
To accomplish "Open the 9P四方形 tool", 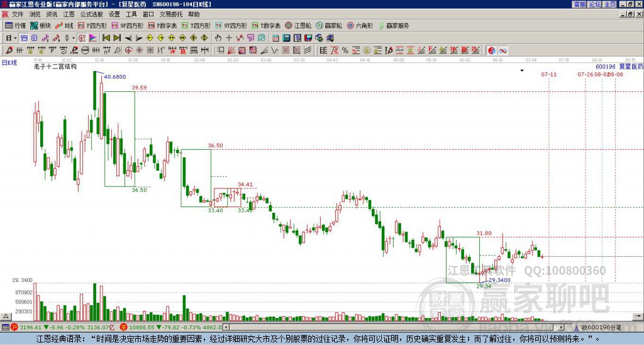I will 128,25.
